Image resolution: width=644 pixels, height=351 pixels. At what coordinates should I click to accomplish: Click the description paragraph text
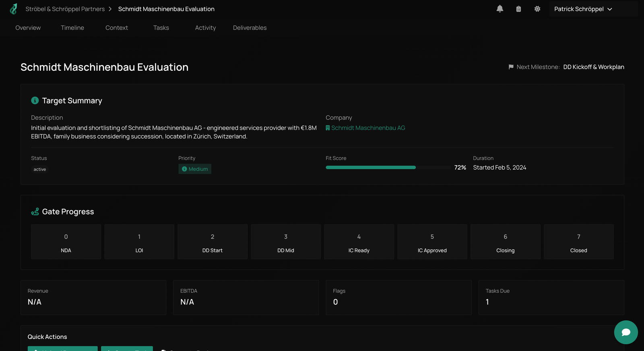point(174,132)
